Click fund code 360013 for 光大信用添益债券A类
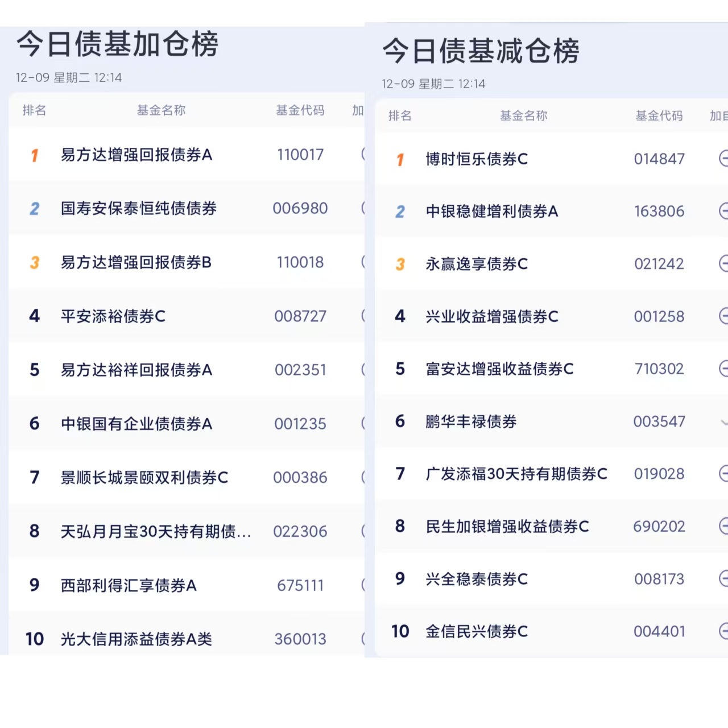Viewport: 728px width, 728px height. point(300,639)
